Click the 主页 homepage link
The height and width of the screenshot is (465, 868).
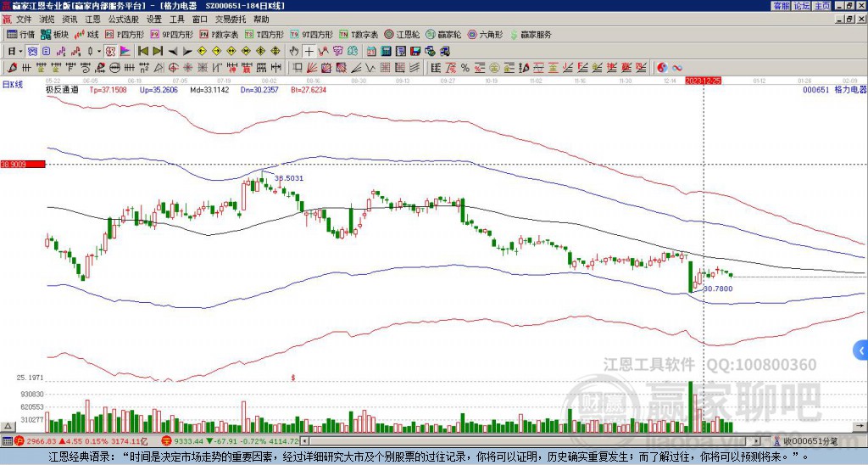tap(822, 6)
